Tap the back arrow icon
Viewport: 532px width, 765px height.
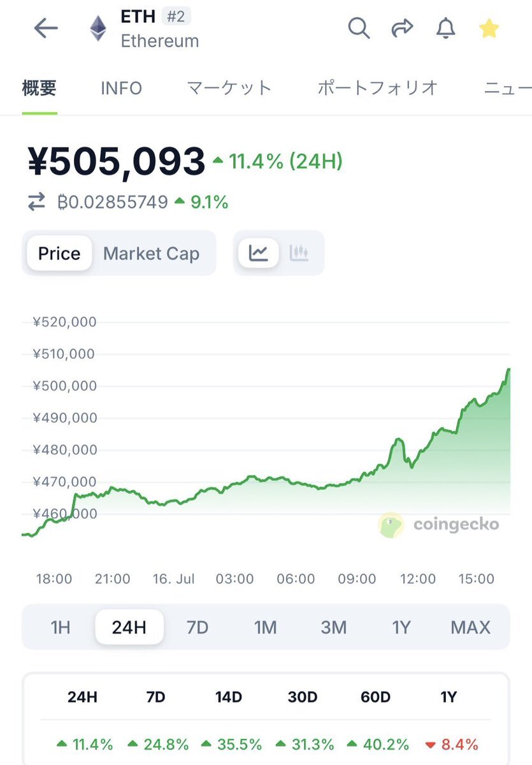tap(46, 28)
